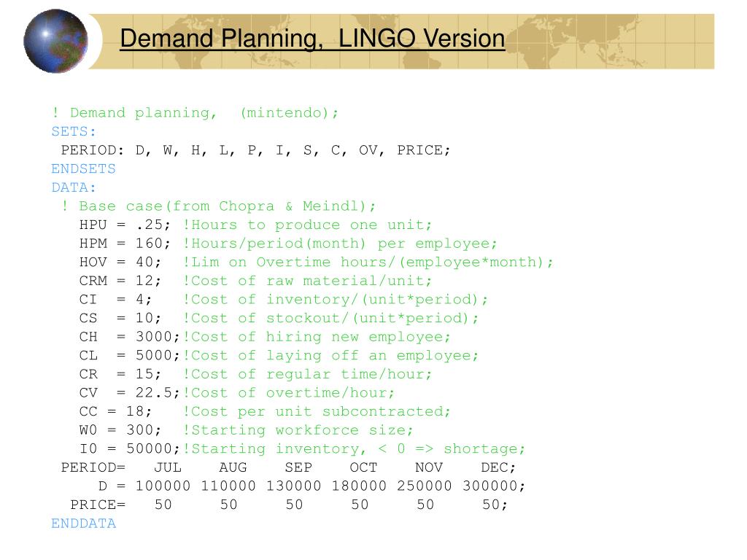Click comment '!Hours to produce one unit;'
Viewport: 747px width, 560px height.
click(x=307, y=225)
